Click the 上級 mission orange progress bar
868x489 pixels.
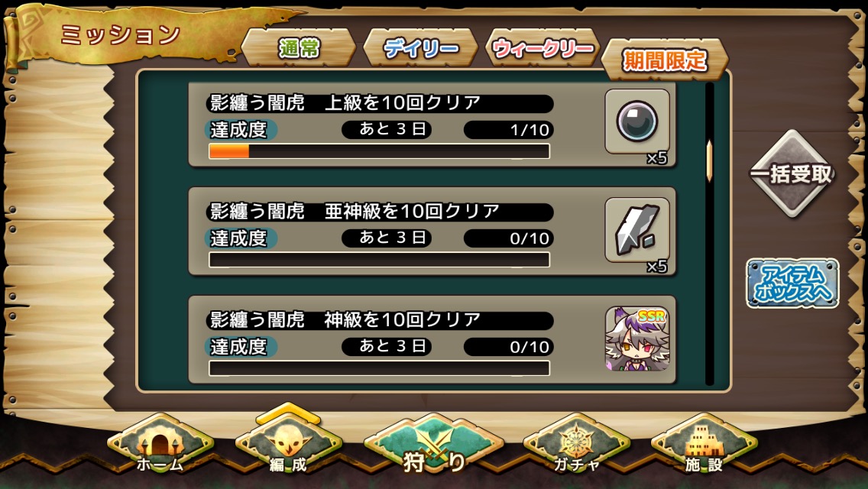coord(379,151)
